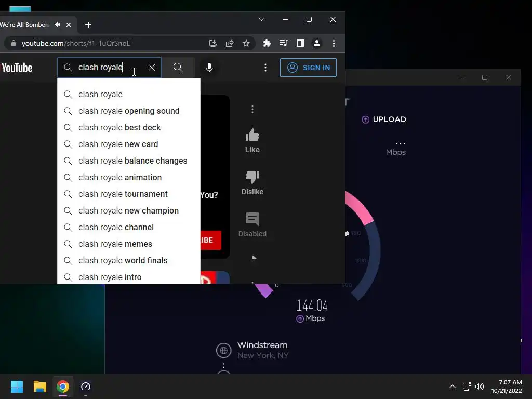The image size is (532, 399).
Task: Mute the tab via speaker icon
Action: [x=58, y=25]
